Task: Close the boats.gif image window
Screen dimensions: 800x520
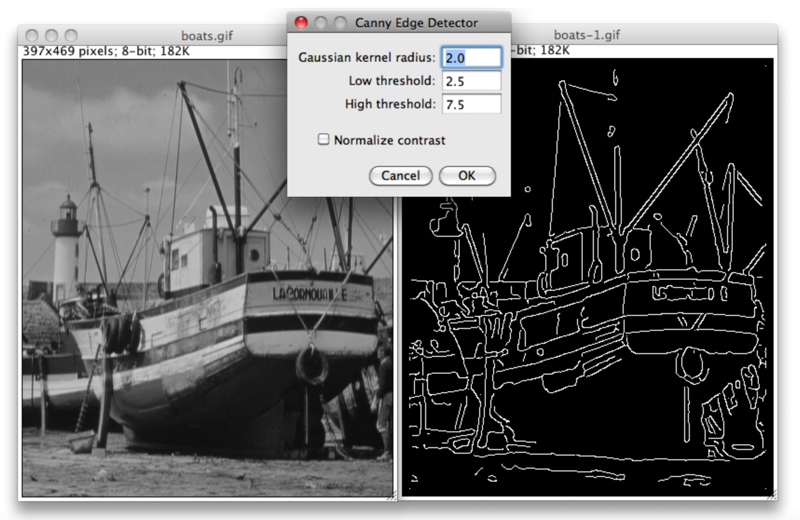Action: click(x=32, y=36)
